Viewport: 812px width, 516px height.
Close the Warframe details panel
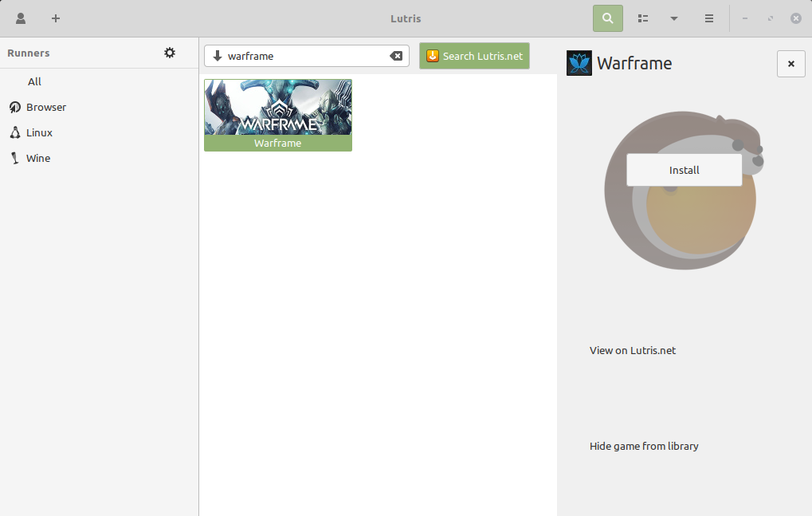tap(790, 64)
